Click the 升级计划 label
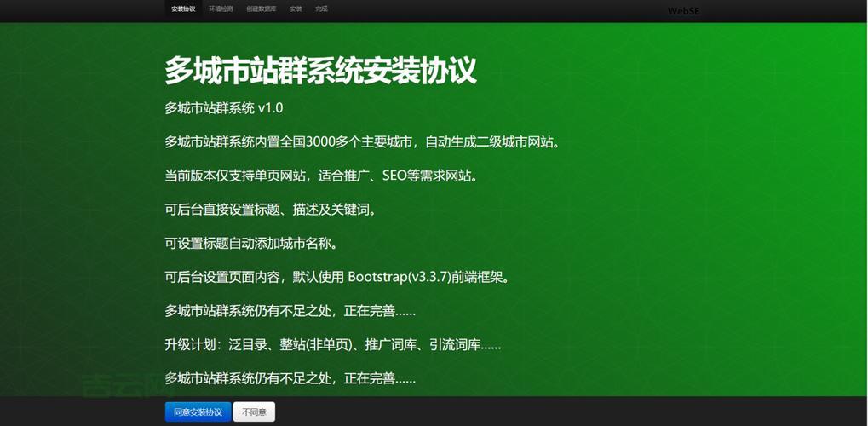 coord(193,345)
